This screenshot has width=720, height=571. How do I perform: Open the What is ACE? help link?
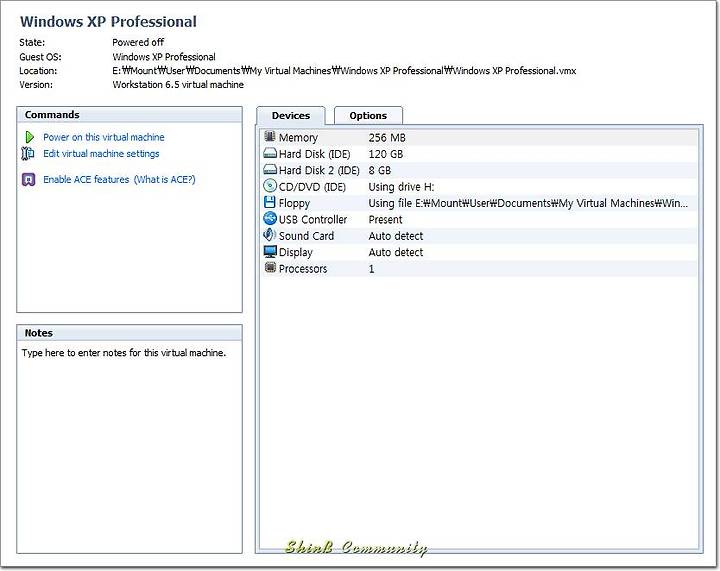coord(164,179)
